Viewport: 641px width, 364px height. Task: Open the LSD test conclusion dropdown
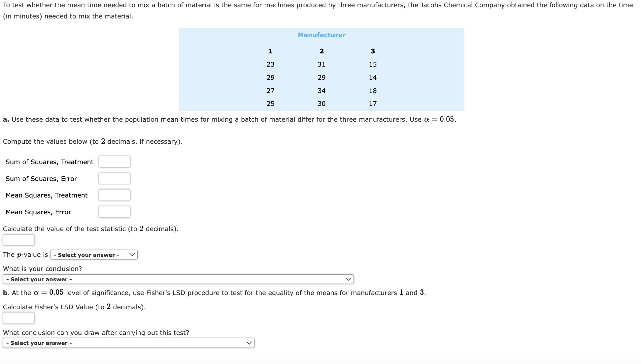click(128, 343)
